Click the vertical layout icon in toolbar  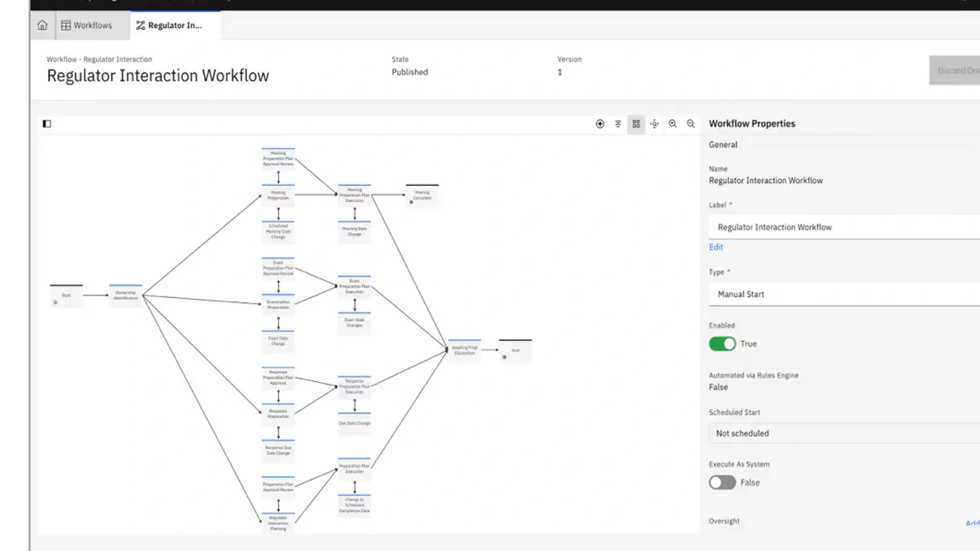click(617, 124)
